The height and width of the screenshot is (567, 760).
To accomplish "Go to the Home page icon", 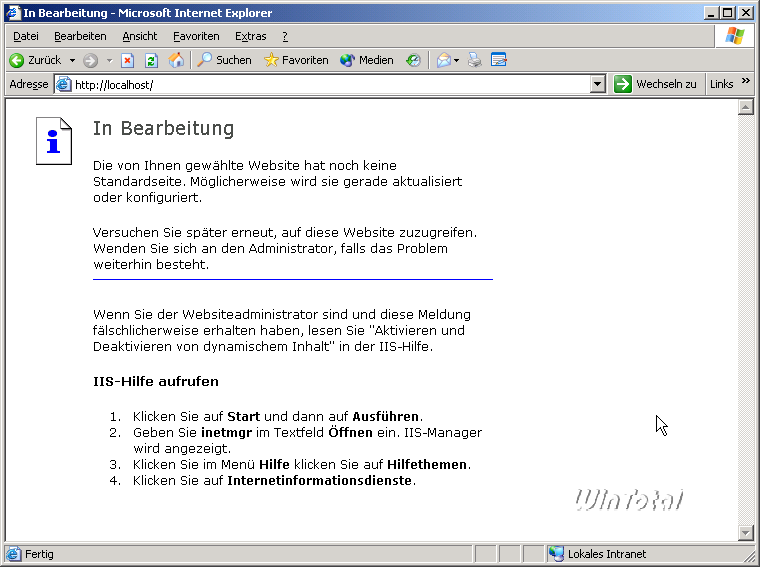I will (x=176, y=60).
